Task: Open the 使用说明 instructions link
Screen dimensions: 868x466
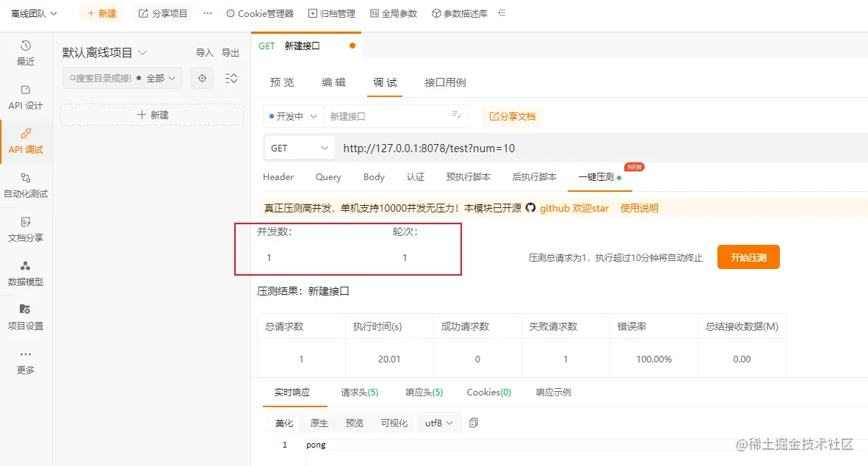Action: (640, 208)
